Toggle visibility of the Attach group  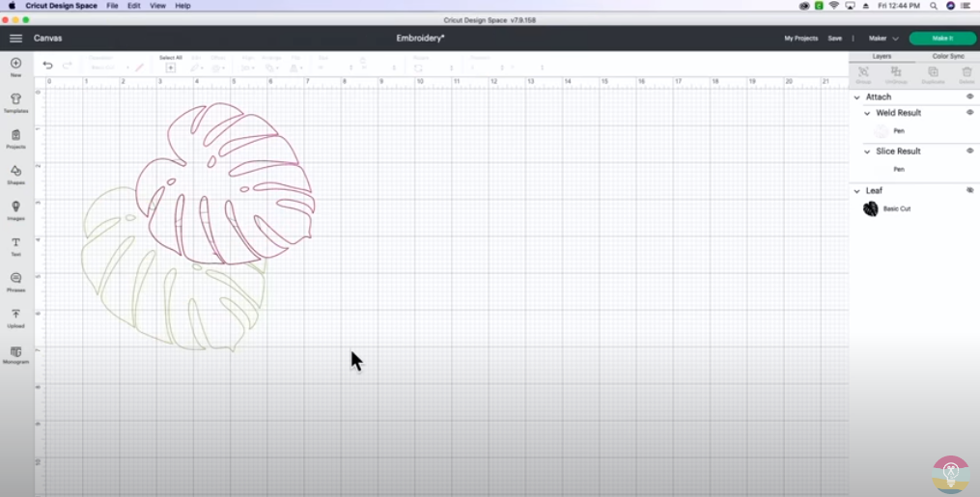970,97
